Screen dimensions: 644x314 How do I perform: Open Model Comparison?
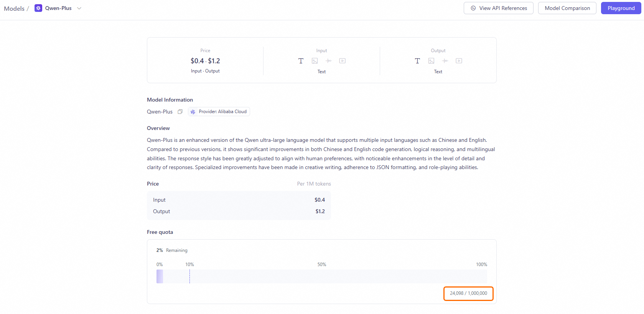567,8
